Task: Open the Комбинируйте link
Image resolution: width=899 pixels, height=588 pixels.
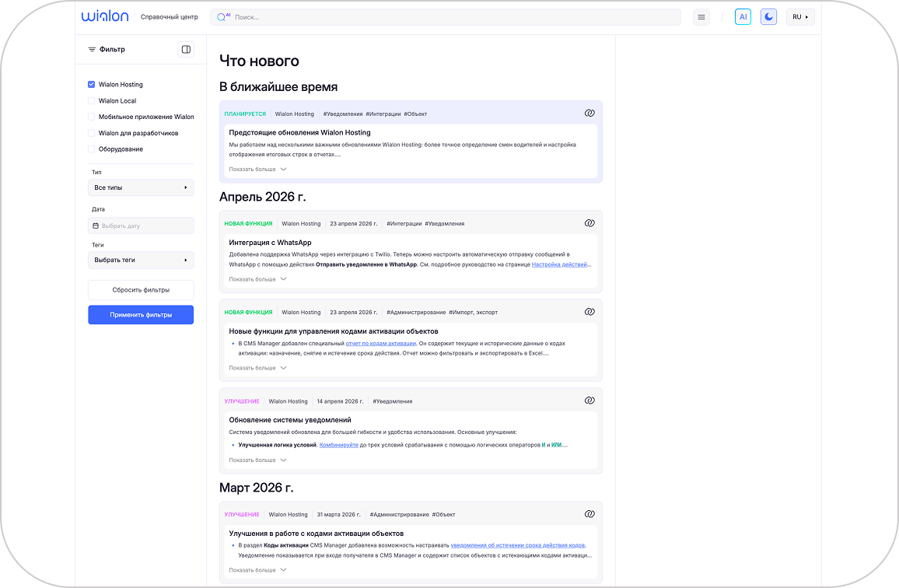Action: tap(338, 445)
